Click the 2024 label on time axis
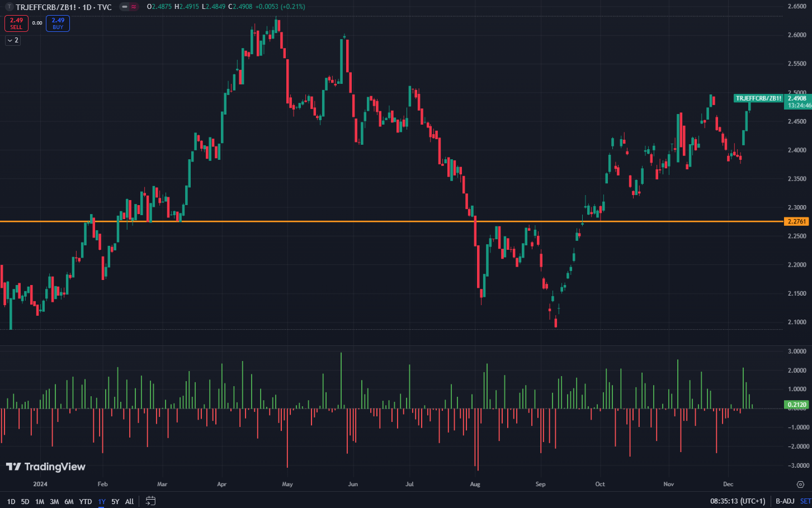This screenshot has height=508, width=812. coord(40,484)
